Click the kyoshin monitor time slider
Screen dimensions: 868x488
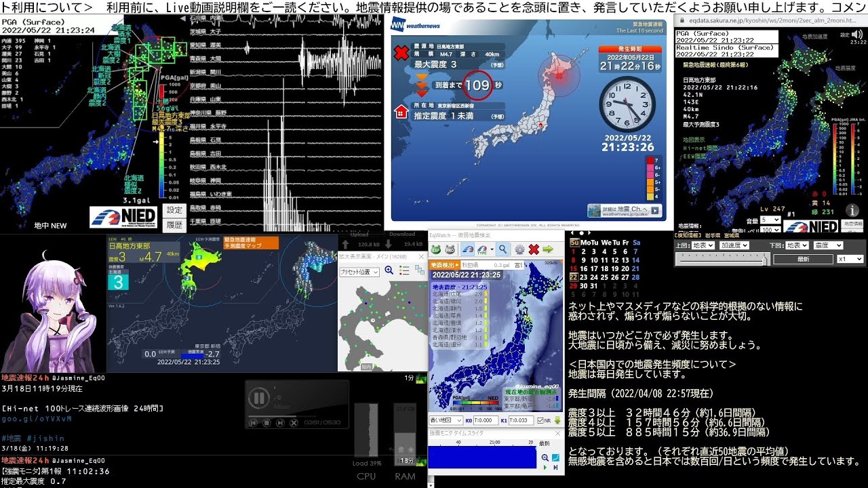[x=722, y=260]
